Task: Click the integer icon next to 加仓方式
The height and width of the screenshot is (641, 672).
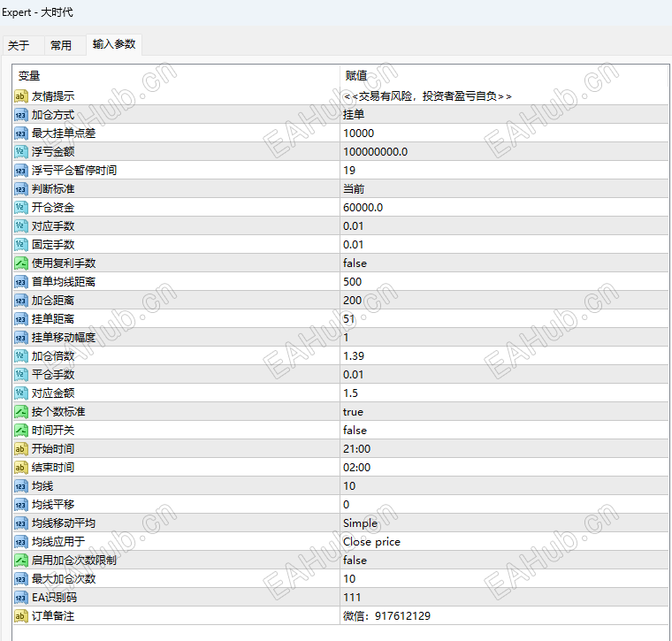Action: tap(21, 115)
